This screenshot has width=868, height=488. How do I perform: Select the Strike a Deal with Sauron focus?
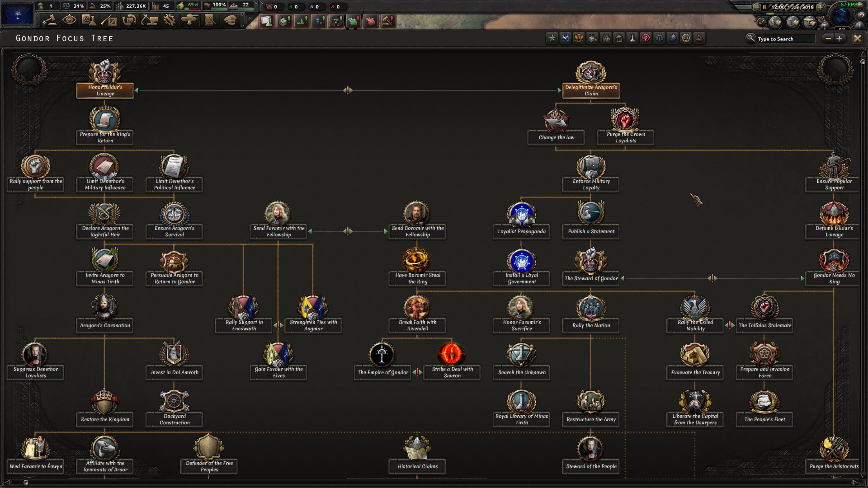click(x=452, y=372)
